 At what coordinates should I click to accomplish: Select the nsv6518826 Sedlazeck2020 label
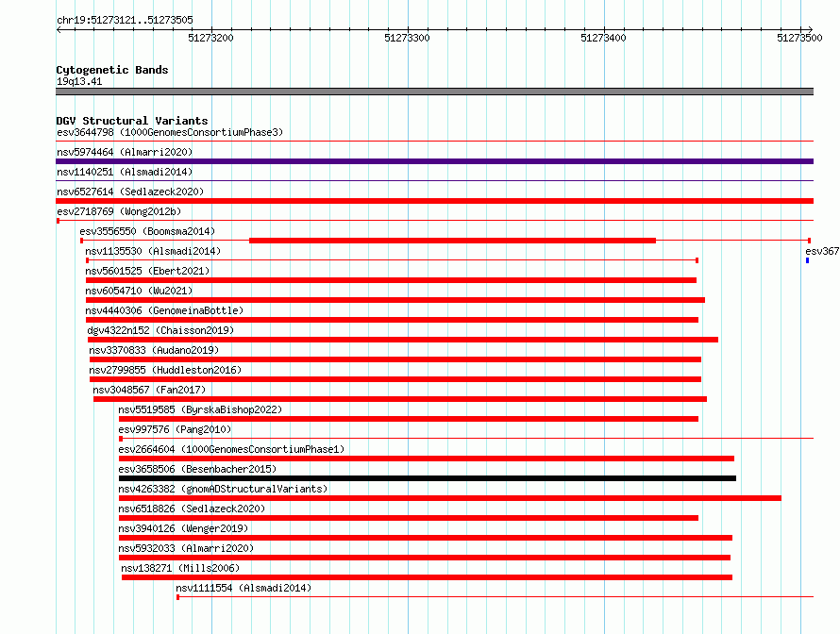click(x=192, y=509)
